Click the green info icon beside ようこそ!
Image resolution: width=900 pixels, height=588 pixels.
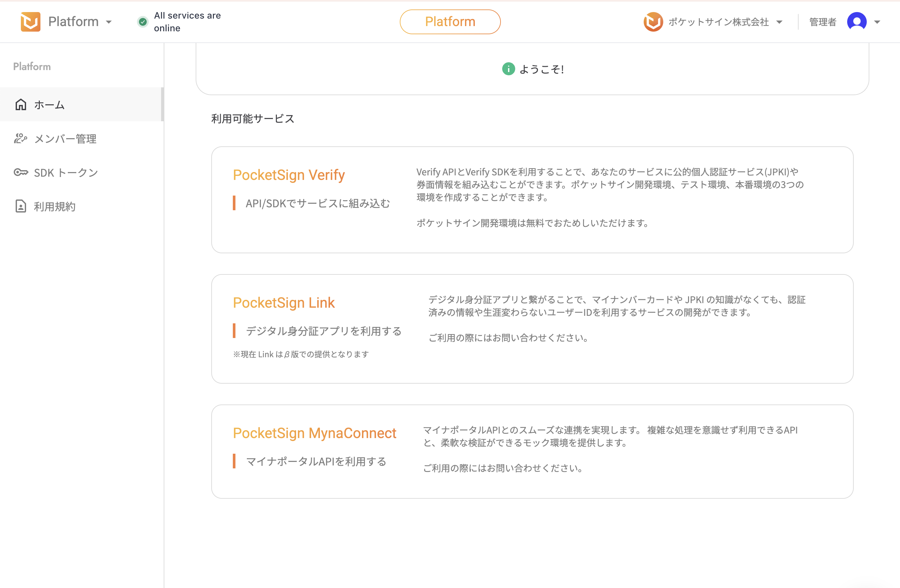tap(508, 69)
